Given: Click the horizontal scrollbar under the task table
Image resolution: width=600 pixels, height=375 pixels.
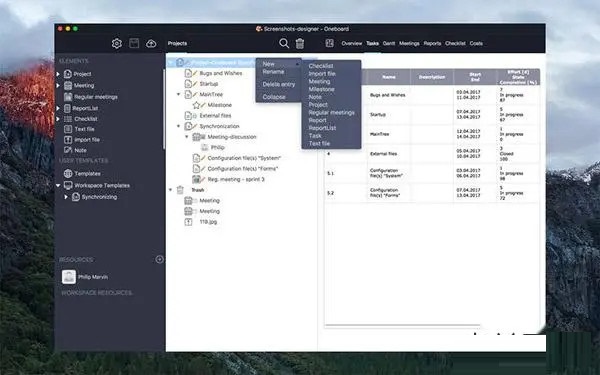Looking at the screenshot, I should coord(402,326).
